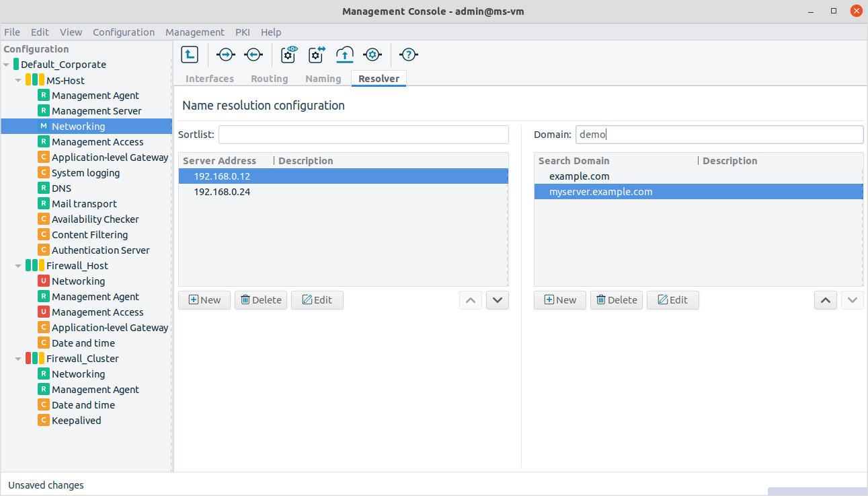Image resolution: width=868 pixels, height=496 pixels.
Task: Edit the selected search domain
Action: 673,300
